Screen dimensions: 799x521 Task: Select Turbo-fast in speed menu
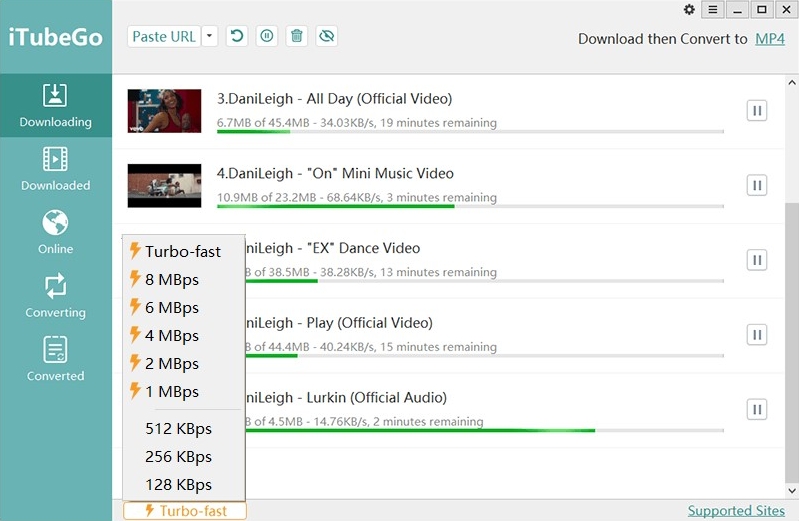click(x=183, y=251)
